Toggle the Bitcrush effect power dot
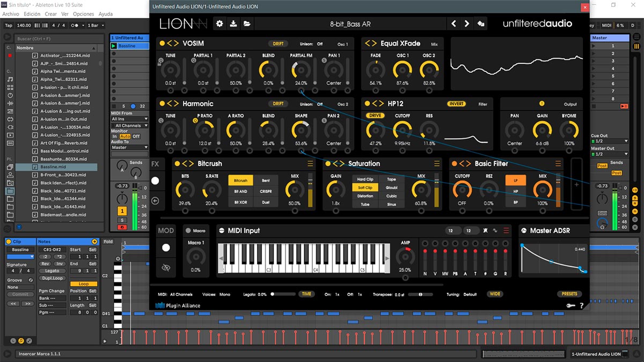The image size is (644, 362). point(177,164)
